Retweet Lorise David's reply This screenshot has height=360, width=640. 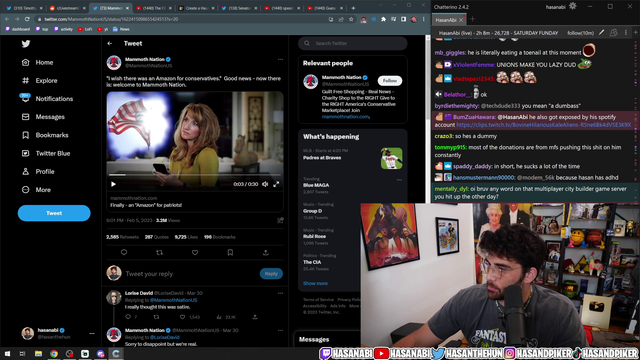coord(156,317)
